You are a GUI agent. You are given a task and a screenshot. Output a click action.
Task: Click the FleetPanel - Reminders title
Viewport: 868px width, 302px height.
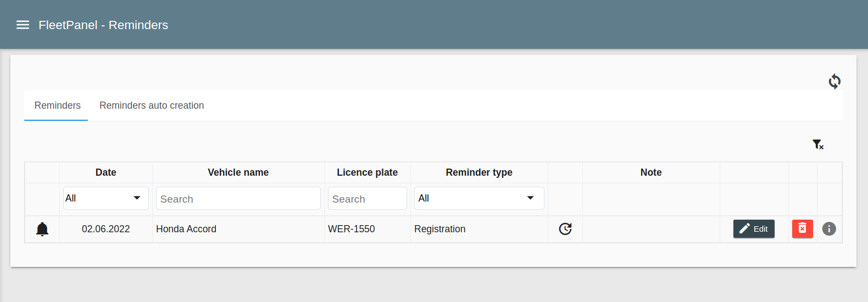103,25
